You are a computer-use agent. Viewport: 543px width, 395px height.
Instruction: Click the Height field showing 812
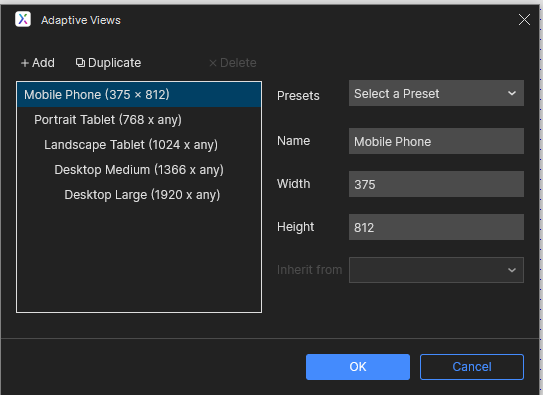(x=436, y=227)
